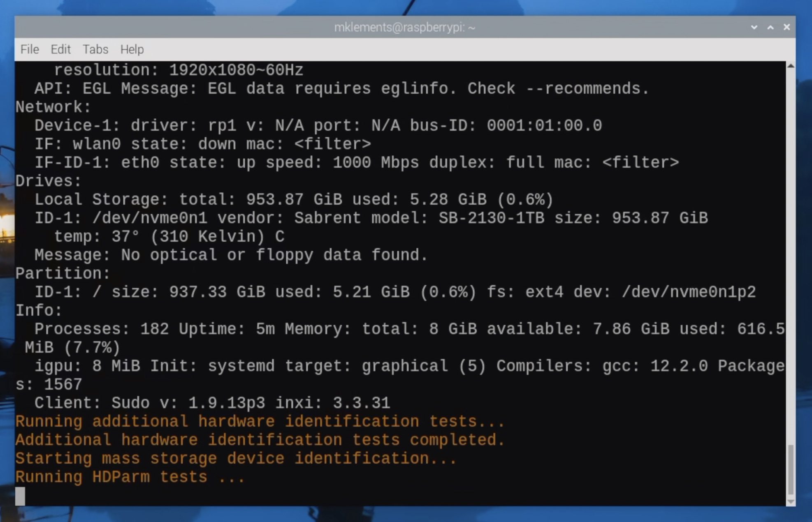
Task: Open the Edit menu
Action: click(x=60, y=49)
